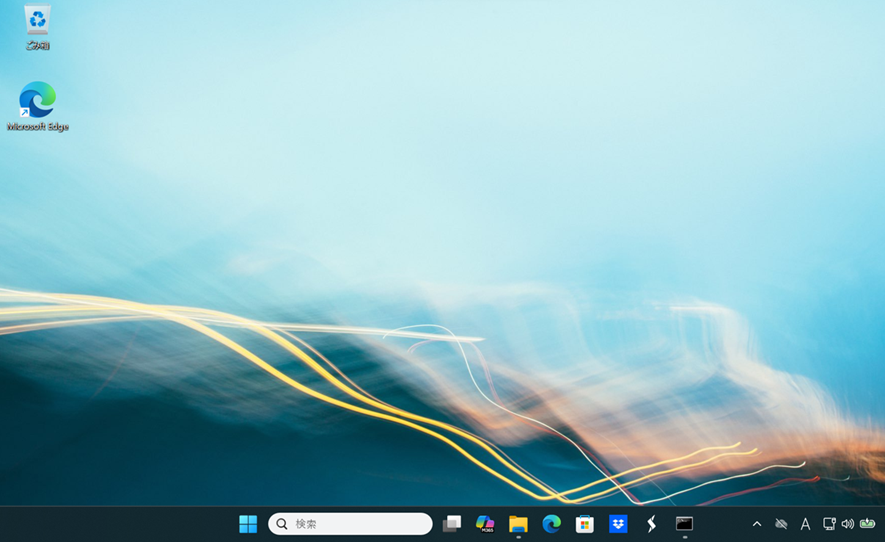This screenshot has height=542, width=885.
Task: Open Task View from the taskbar
Action: 452,524
